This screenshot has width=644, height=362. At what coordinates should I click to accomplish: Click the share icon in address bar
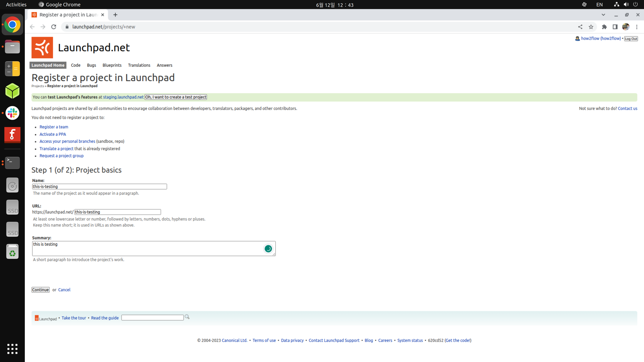pos(580,27)
